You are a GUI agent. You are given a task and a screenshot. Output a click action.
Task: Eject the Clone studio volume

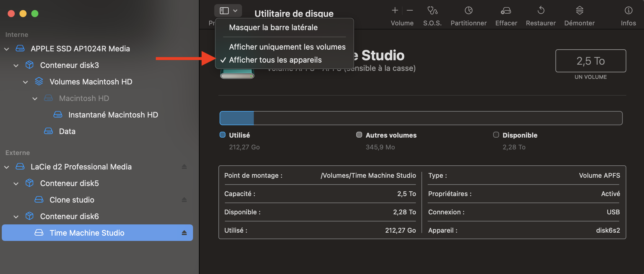184,200
